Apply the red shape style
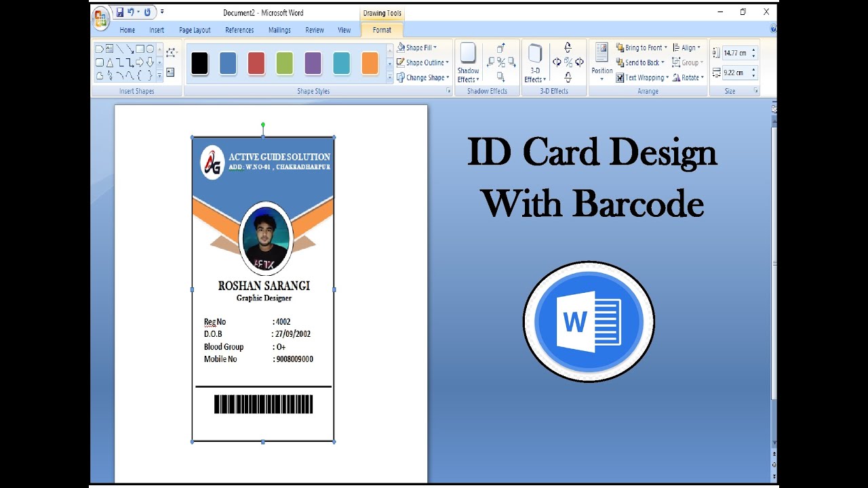Screen dimensions: 868x488 (256, 63)
